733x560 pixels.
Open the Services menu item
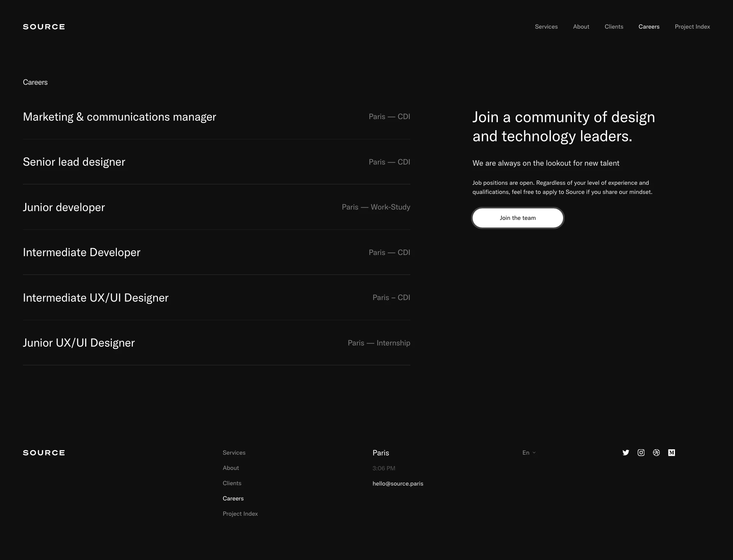click(546, 26)
